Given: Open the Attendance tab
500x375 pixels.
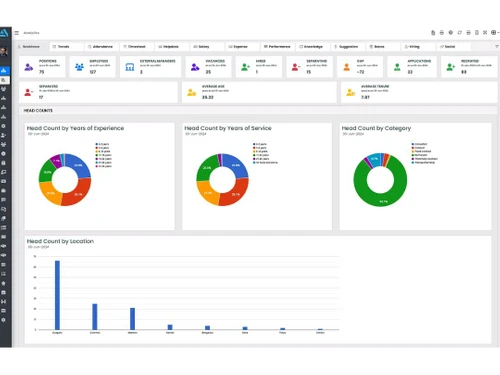Looking at the screenshot, I should pos(101,46).
